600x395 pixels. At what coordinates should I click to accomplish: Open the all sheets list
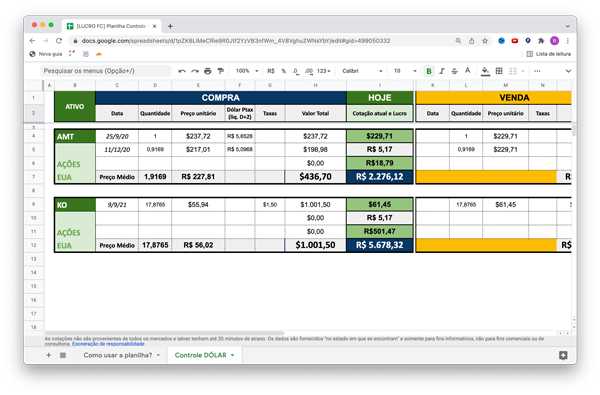click(63, 355)
